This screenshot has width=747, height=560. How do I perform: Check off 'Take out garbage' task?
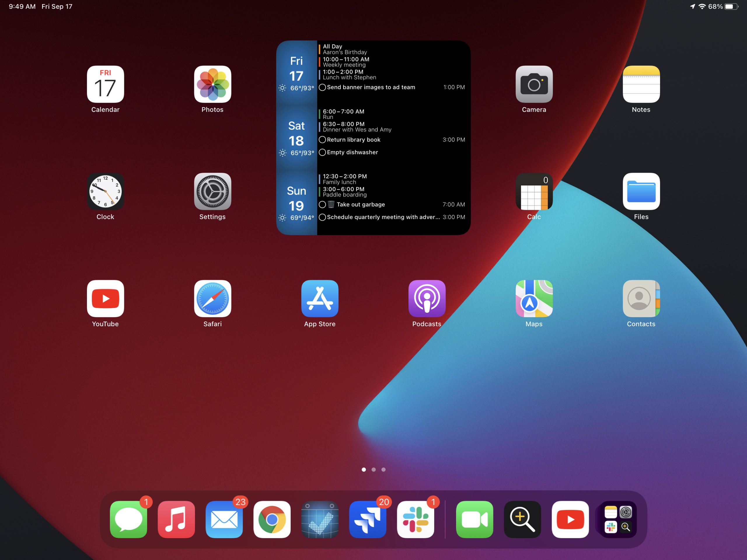point(322,205)
